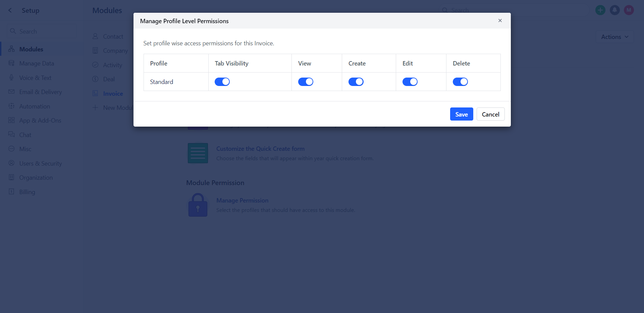Open the Activity module icon
644x313 pixels.
[95, 65]
